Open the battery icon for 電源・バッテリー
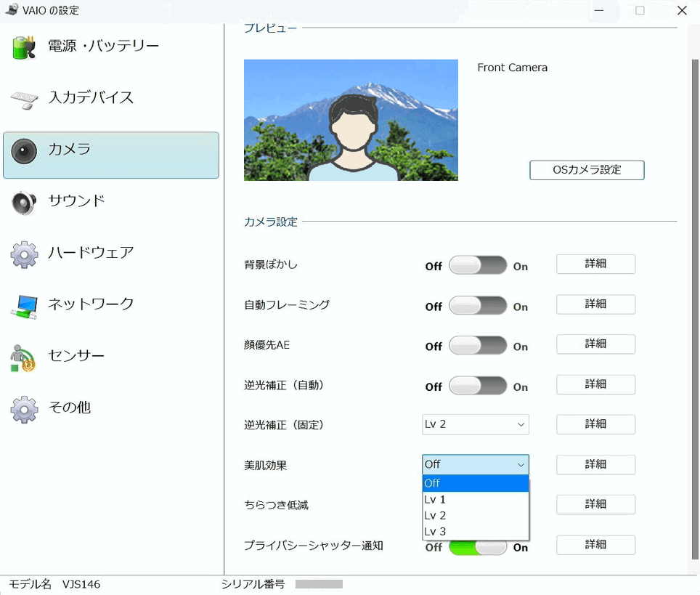The width and height of the screenshot is (700, 595). click(24, 47)
